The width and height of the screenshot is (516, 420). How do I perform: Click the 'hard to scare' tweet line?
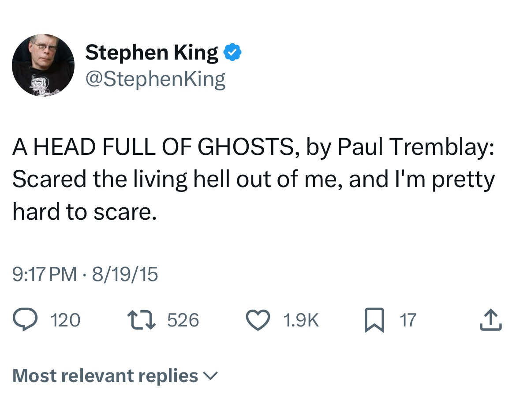(x=84, y=212)
